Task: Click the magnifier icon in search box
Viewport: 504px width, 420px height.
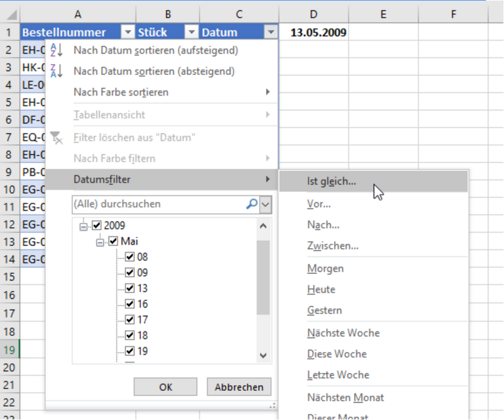Action: click(x=251, y=204)
